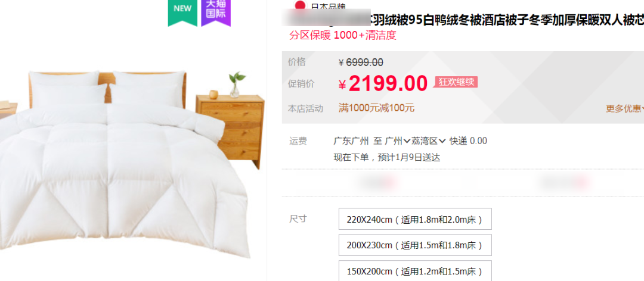Select size 220X240cm option
Screen dimensions: 644x281
click(415, 219)
